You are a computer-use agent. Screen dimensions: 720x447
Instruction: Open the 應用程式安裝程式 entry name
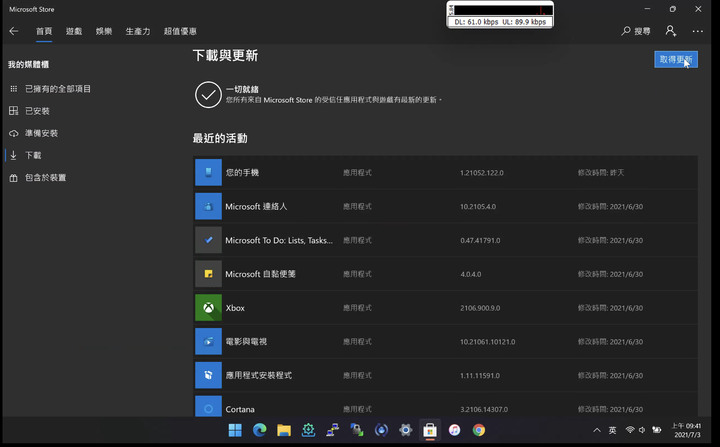pyautogui.click(x=259, y=375)
